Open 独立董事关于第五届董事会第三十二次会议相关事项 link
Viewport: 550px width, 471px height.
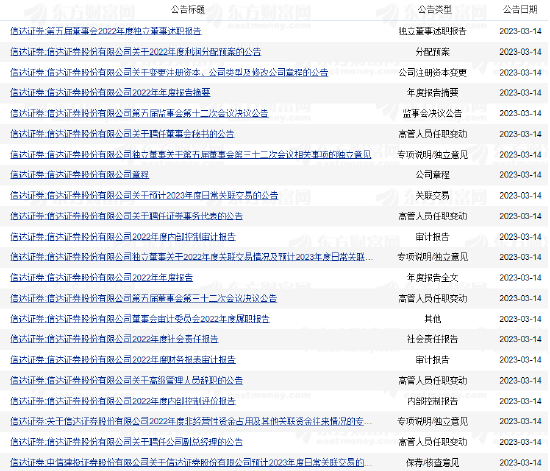pyautogui.click(x=190, y=155)
